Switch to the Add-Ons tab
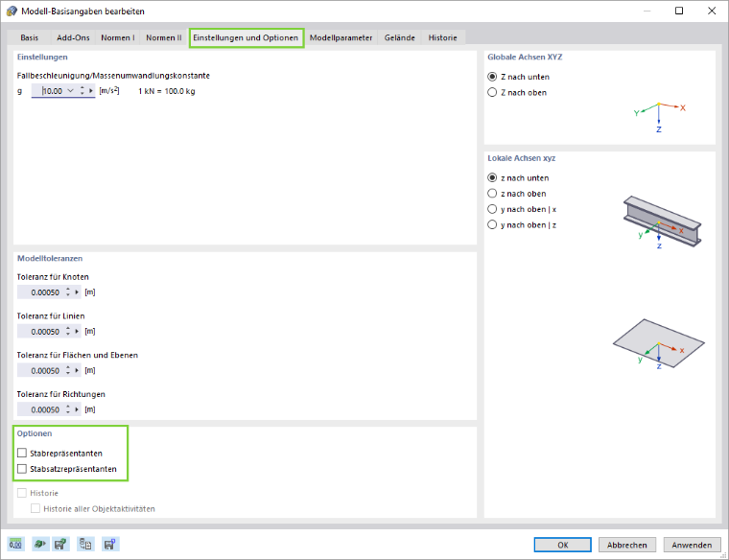 [73, 37]
